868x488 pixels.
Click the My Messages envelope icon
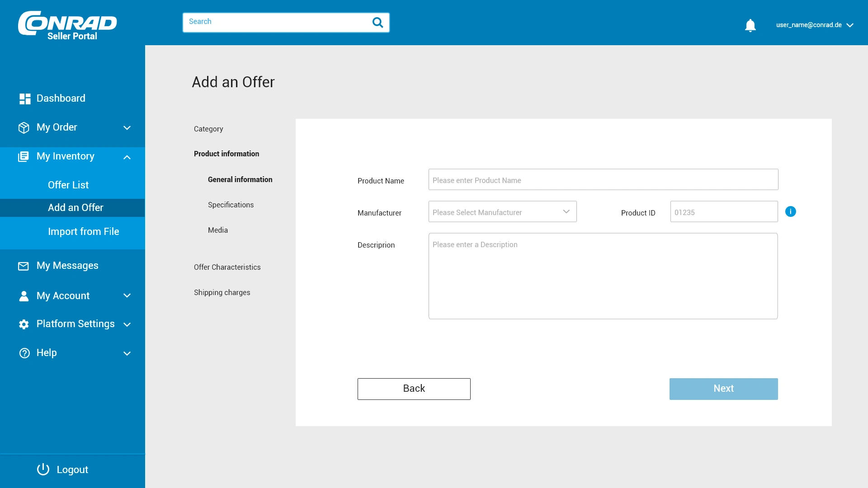(24, 266)
